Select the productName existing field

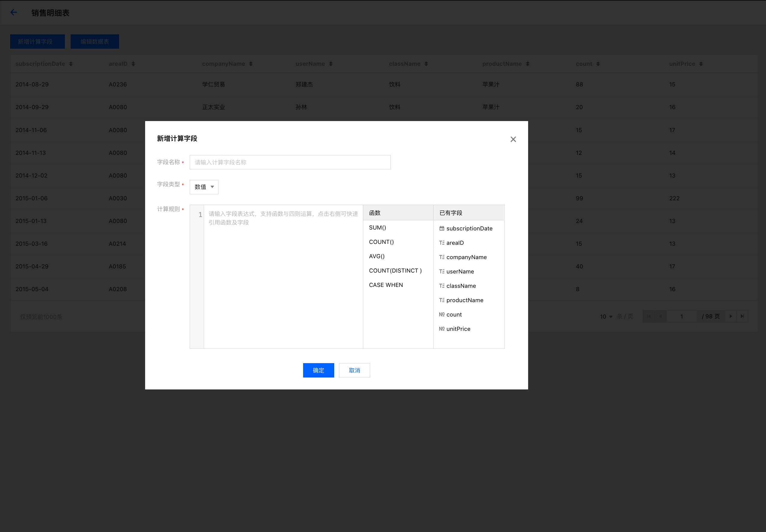(464, 300)
